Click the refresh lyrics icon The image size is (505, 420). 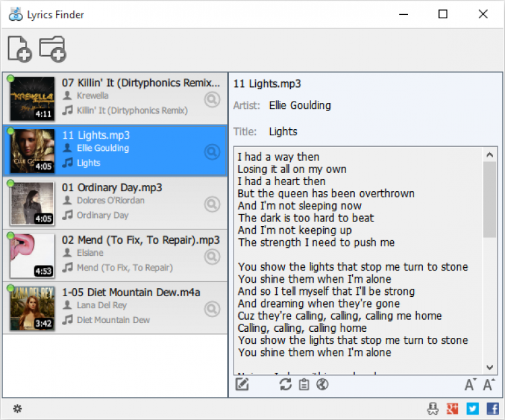[285, 384]
